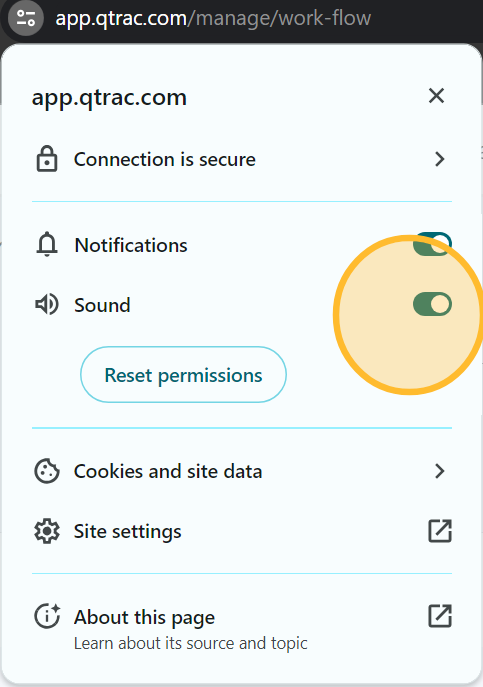Expand Connection is secure chevron arrow

pos(440,159)
